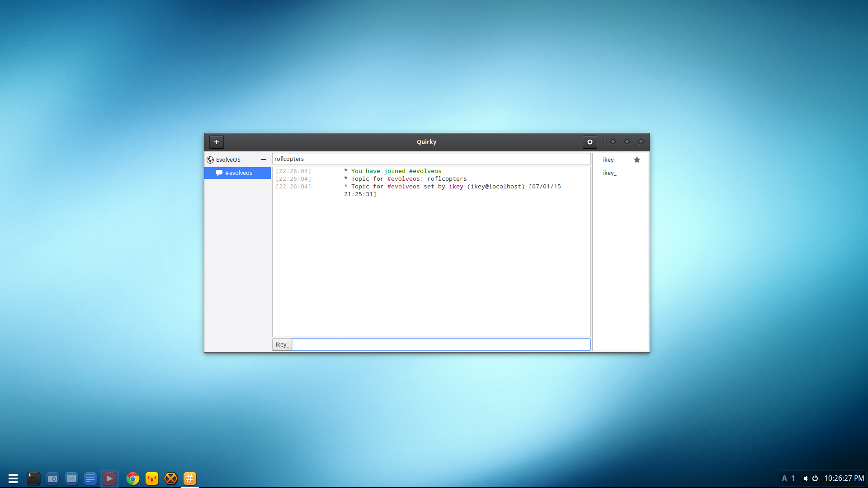The width and height of the screenshot is (868, 488).
Task: Click the Quirky window title
Action: point(426,142)
